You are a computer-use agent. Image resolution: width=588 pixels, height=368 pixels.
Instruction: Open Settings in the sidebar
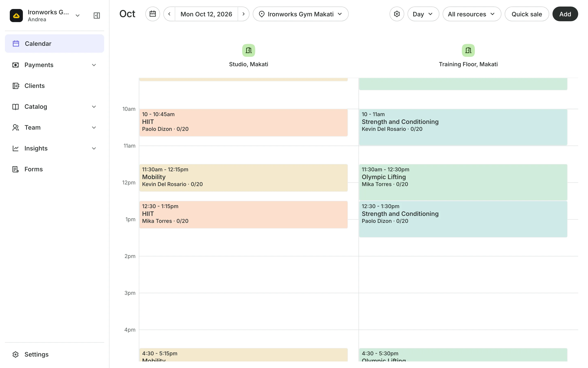click(x=55, y=354)
